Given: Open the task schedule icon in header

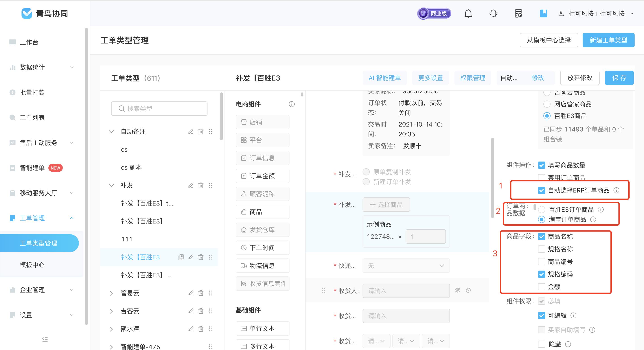Looking at the screenshot, I should 518,13.
